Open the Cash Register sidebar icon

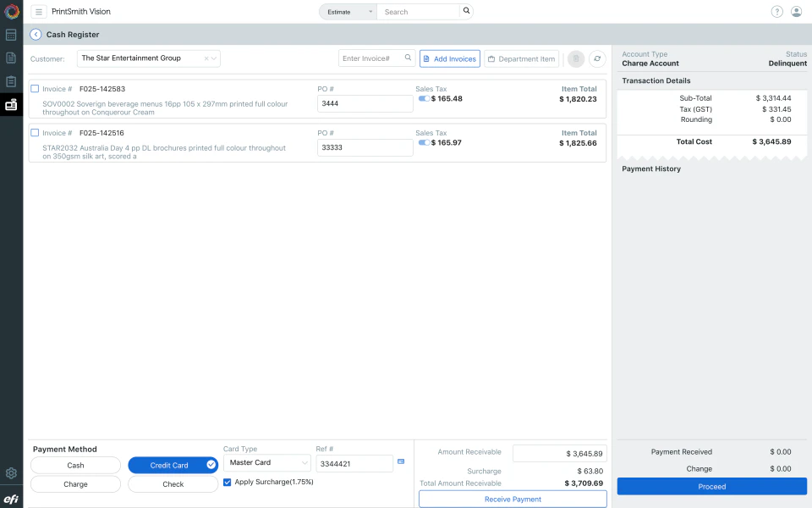tap(11, 104)
